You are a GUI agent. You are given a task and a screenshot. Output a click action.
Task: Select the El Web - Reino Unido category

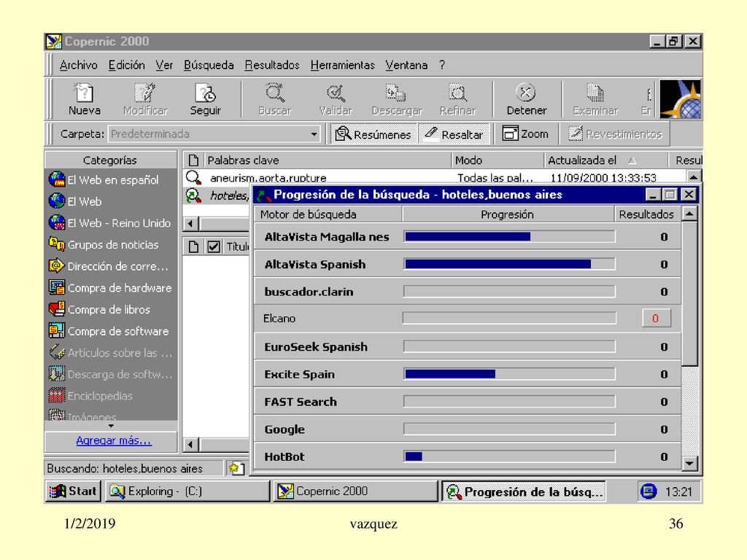(111, 222)
